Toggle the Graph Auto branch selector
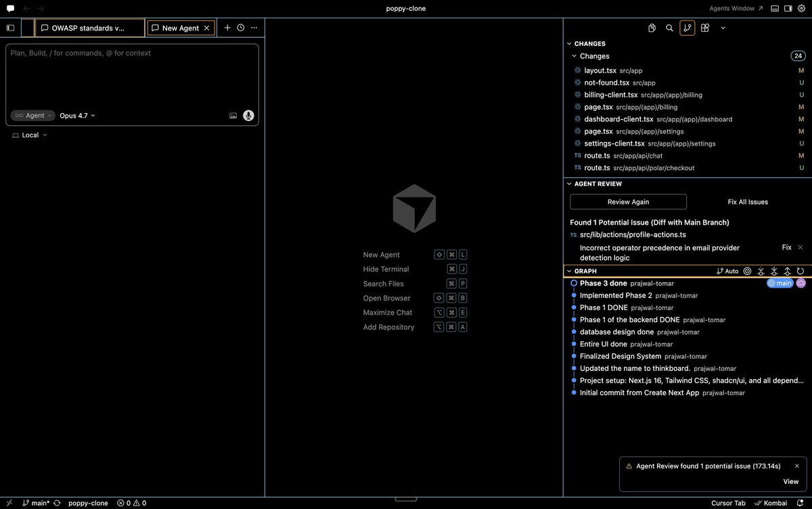 tap(727, 271)
